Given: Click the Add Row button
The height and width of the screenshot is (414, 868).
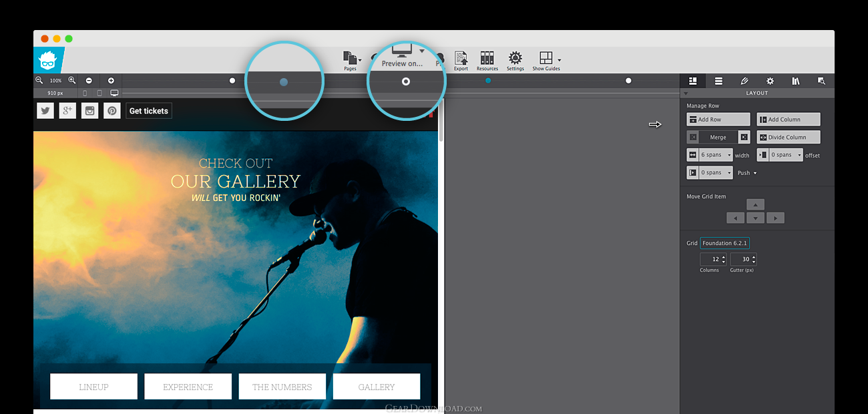Looking at the screenshot, I should coord(718,120).
